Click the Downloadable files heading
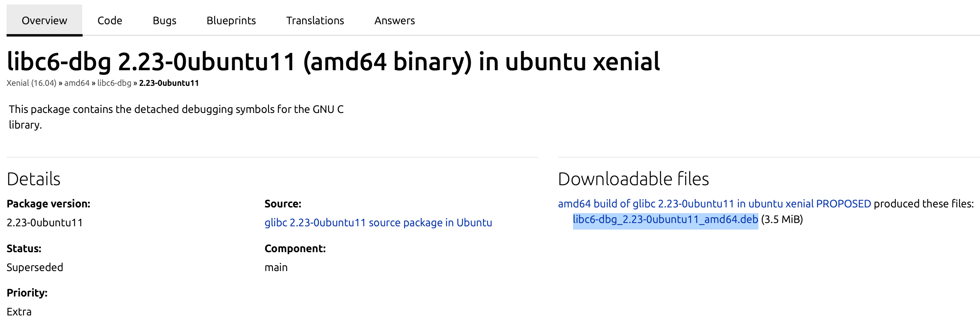Image resolution: width=980 pixels, height=331 pixels. tap(633, 179)
